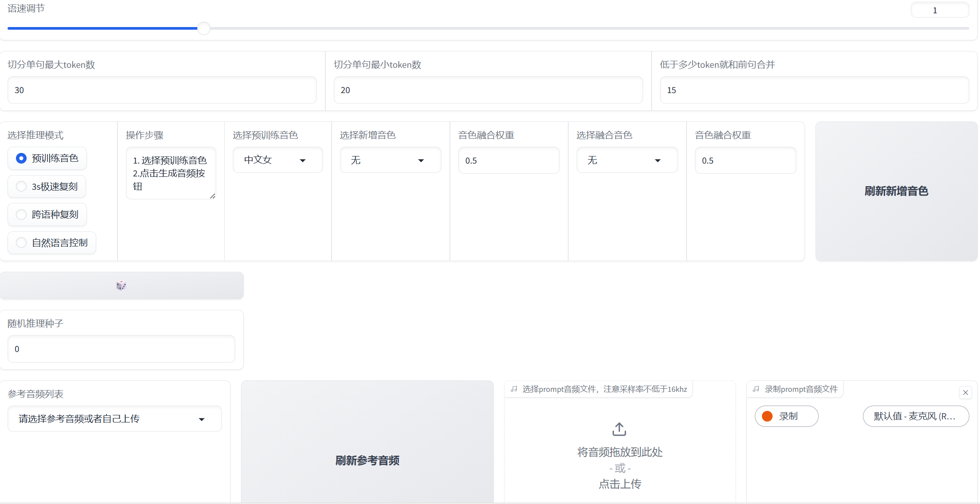Click the 语速调节 number box showing 1
This screenshot has height=504, width=980.
940,10
